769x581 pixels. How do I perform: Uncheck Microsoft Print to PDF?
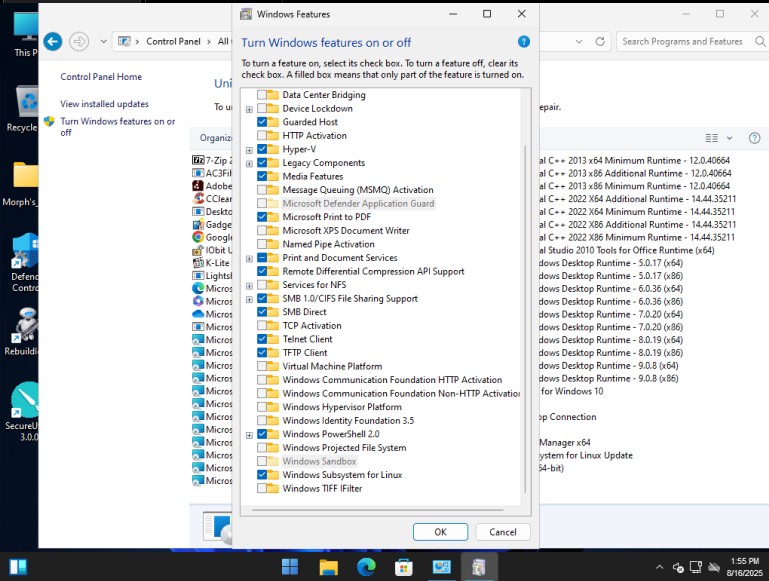pyautogui.click(x=262, y=217)
